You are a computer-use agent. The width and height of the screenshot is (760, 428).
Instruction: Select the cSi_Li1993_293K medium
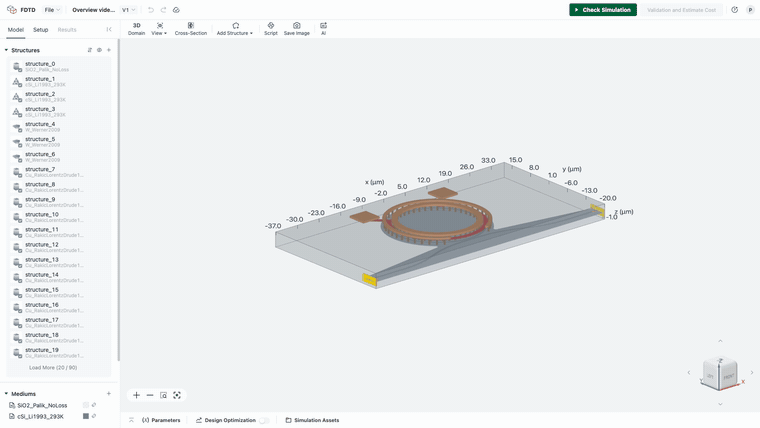40,416
